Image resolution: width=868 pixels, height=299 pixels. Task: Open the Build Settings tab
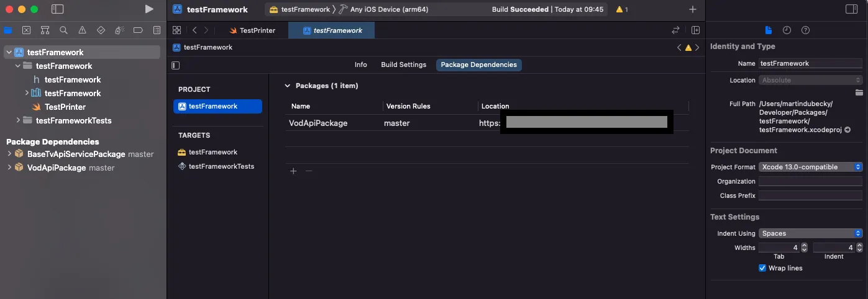coord(404,65)
